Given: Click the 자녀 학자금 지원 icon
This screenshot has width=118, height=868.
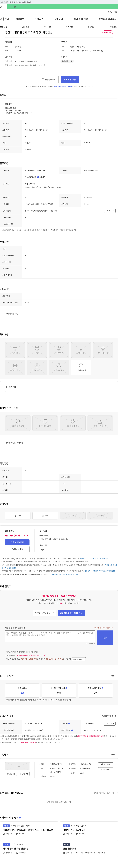Looking at the screenshot, I should (103, 350).
